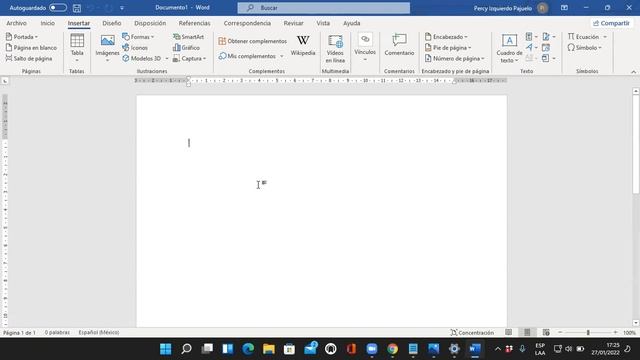
Task: Switch to the Disposición tab
Action: point(150,23)
